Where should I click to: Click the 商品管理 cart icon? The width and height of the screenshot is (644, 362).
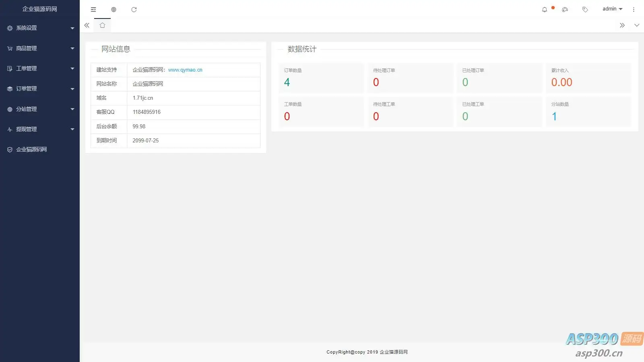click(x=10, y=48)
